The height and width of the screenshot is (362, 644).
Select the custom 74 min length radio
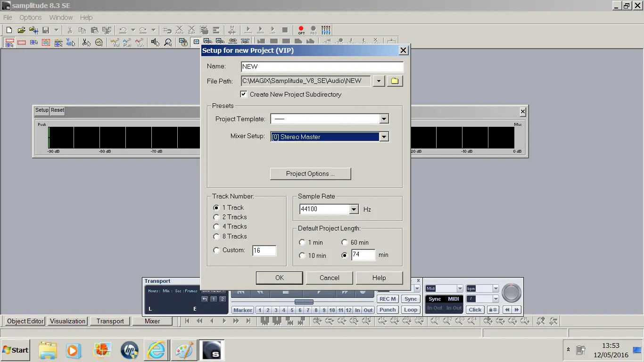click(x=344, y=255)
